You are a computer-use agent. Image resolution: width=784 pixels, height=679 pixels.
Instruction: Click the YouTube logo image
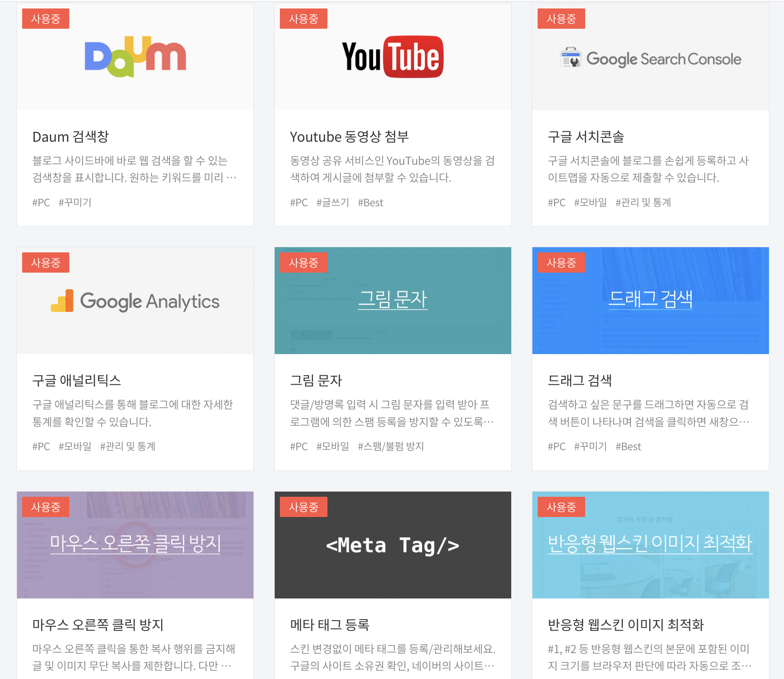point(393,57)
